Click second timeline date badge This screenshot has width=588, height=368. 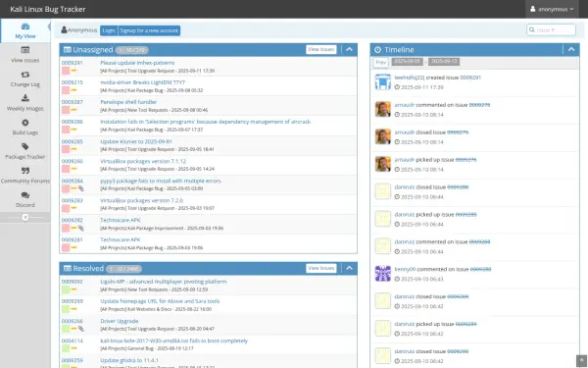(x=444, y=62)
